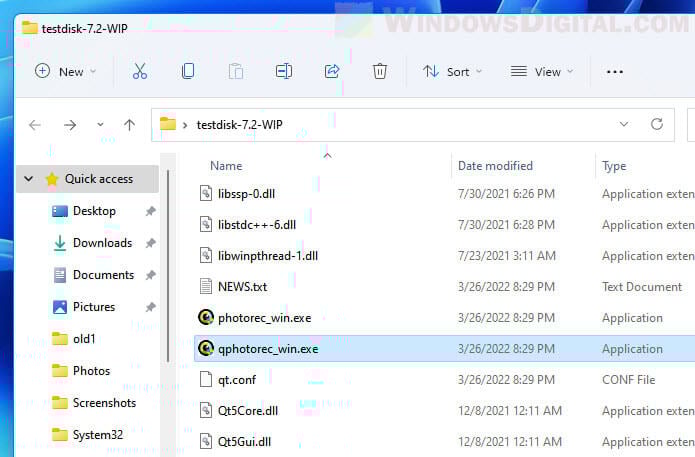Open Downloads in Quick access

coord(102,243)
